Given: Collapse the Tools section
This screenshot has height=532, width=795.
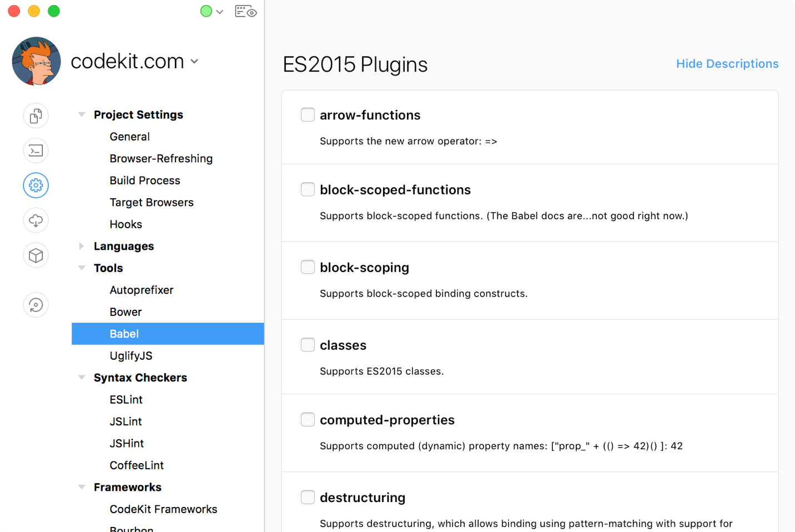Looking at the screenshot, I should [82, 268].
